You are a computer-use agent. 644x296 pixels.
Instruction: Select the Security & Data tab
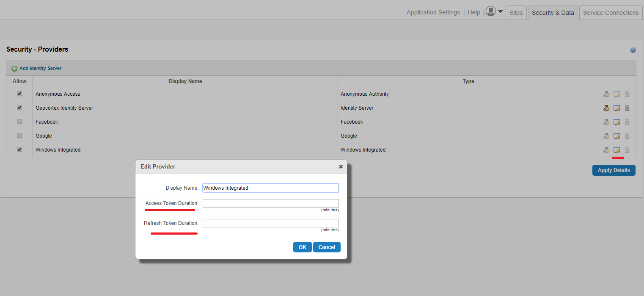tap(553, 13)
